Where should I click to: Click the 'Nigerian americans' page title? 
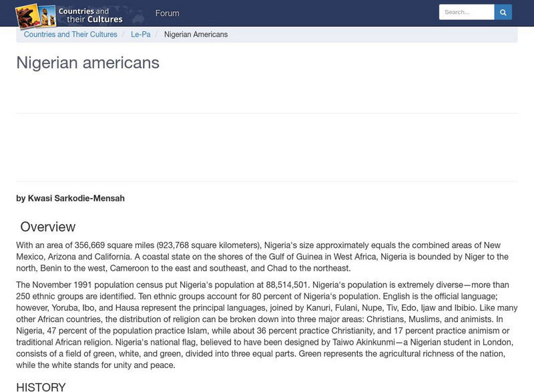87,63
